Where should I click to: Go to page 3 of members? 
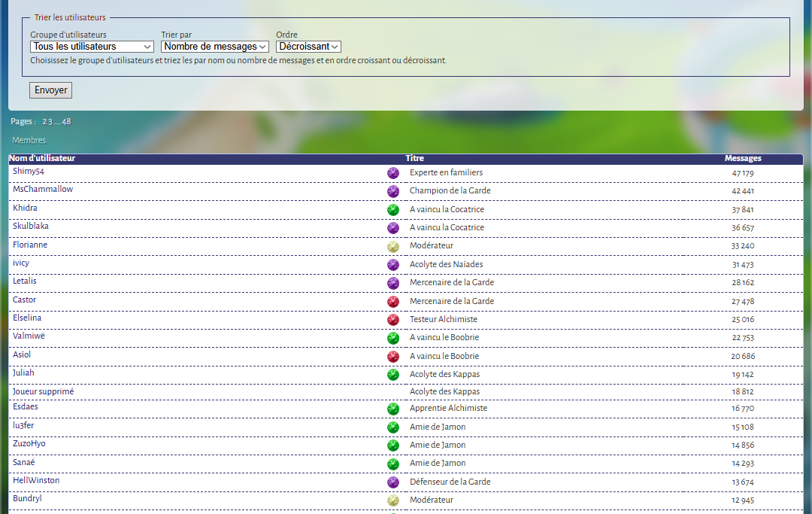point(50,122)
